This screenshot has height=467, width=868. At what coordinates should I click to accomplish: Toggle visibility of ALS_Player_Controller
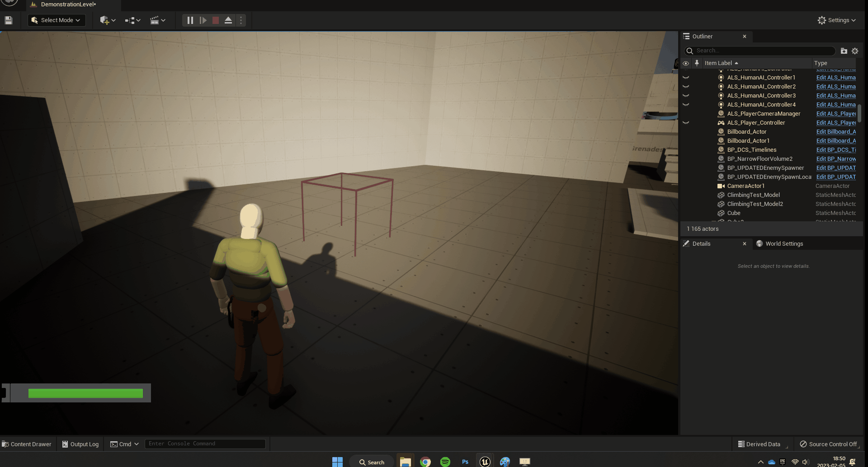click(x=686, y=123)
